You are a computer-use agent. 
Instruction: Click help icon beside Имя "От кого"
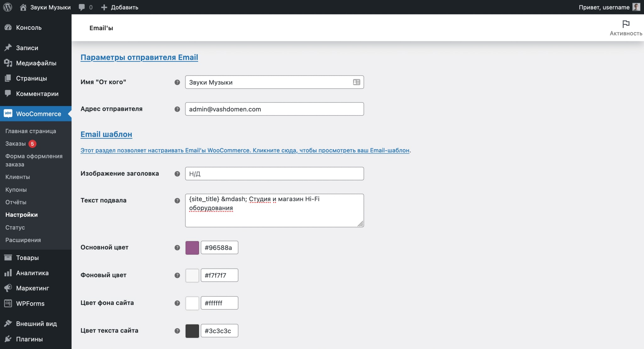click(177, 82)
